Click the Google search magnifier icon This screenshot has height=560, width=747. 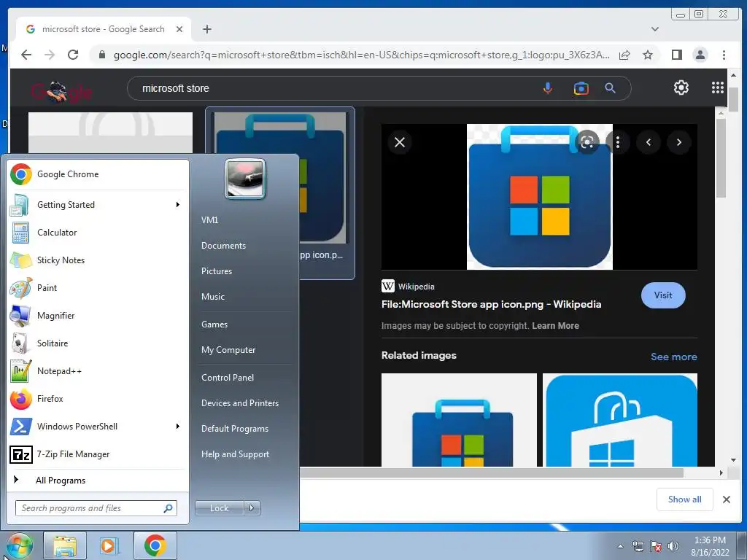pyautogui.click(x=611, y=88)
